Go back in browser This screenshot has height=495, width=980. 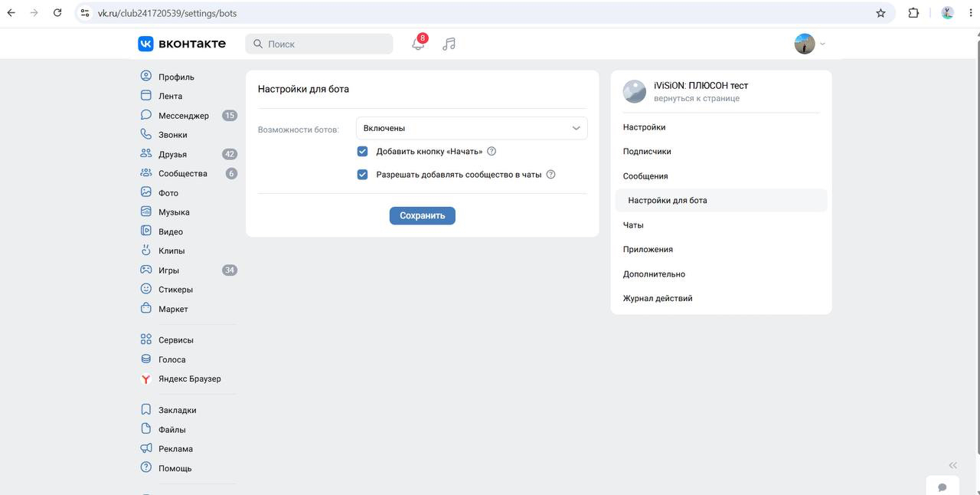click(x=11, y=13)
